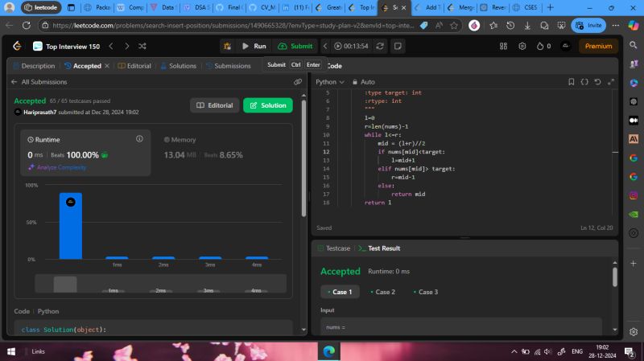The width and height of the screenshot is (644, 361).
Task: Click the runtime chart range selector handle
Action: point(65,285)
